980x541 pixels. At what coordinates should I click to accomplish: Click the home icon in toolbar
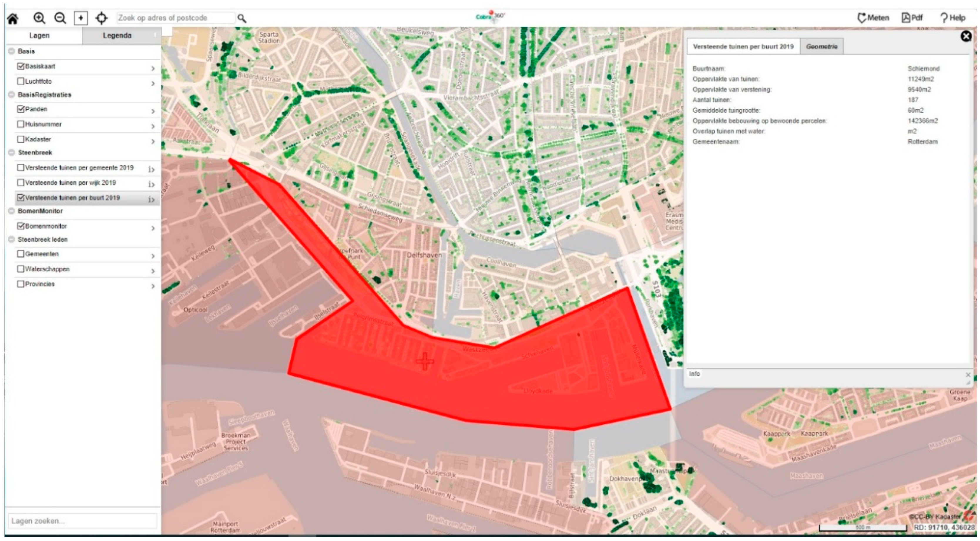pyautogui.click(x=13, y=19)
